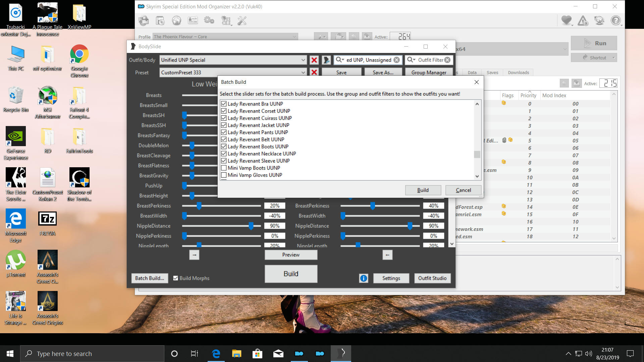Uncheck Lady Revenant Bra UUNP
Image resolution: width=644 pixels, height=362 pixels.
tap(224, 104)
